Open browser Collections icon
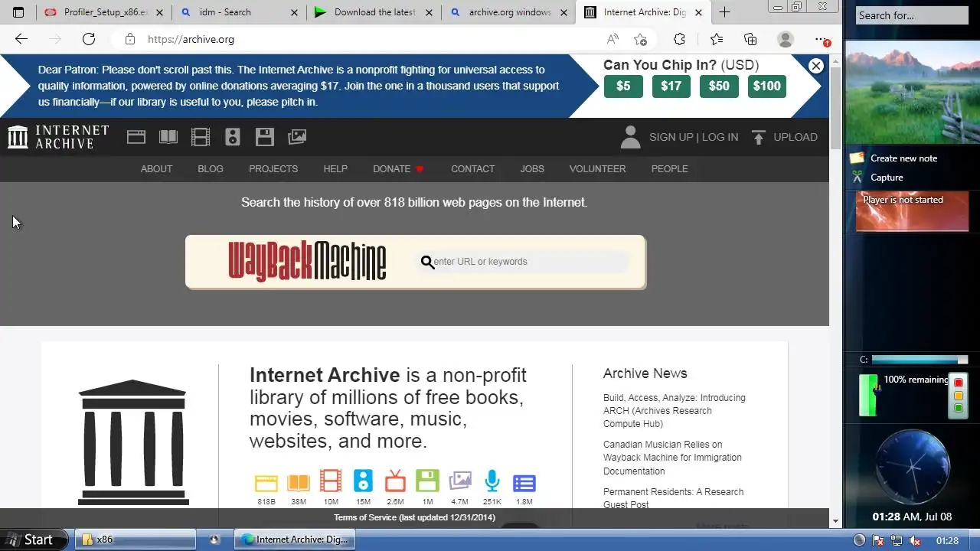 coord(750,39)
